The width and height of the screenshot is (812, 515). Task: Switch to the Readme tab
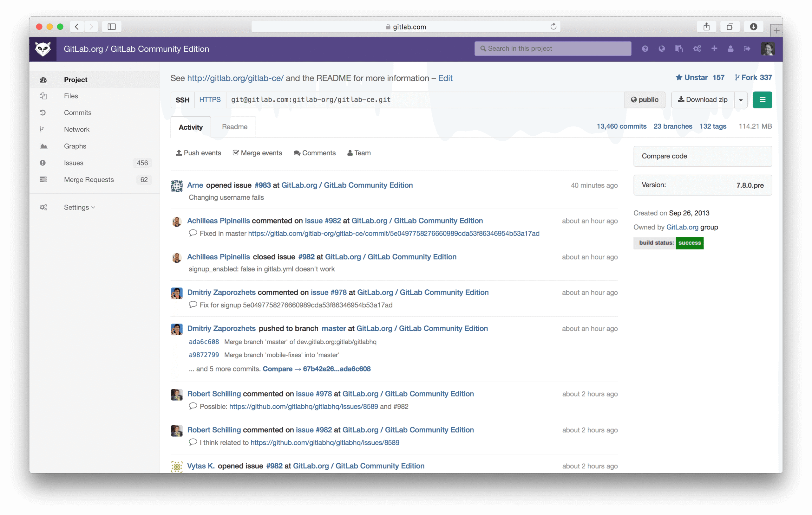coord(235,127)
